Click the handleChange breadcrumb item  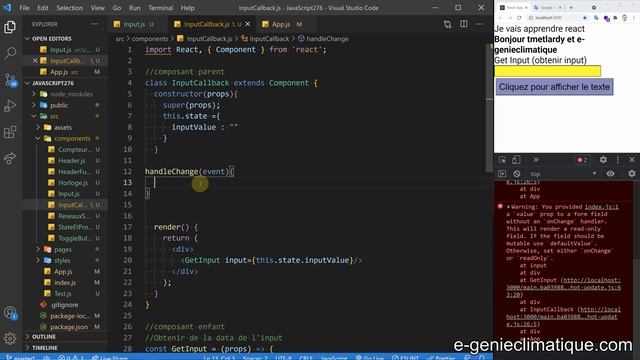327,39
